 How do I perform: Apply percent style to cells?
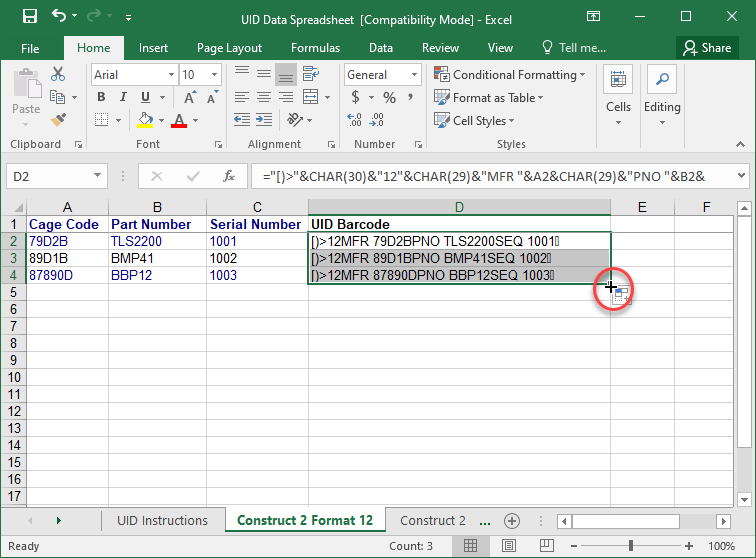389,98
